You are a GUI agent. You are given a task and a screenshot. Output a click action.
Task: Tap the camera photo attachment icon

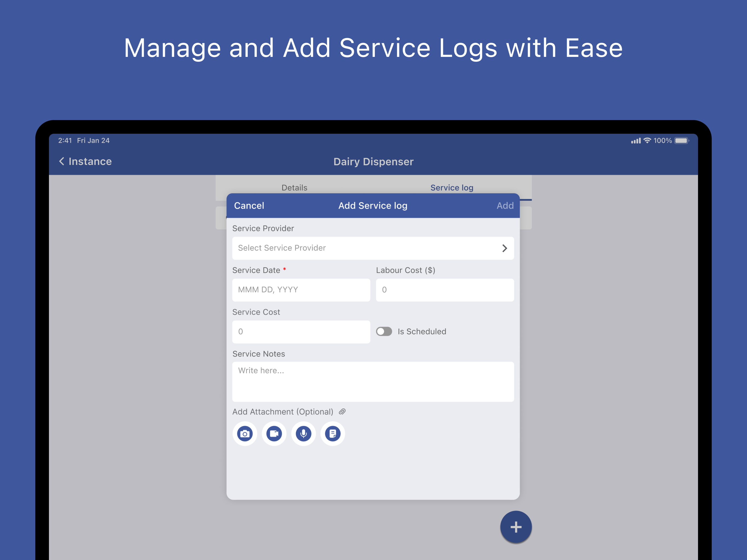tap(245, 433)
